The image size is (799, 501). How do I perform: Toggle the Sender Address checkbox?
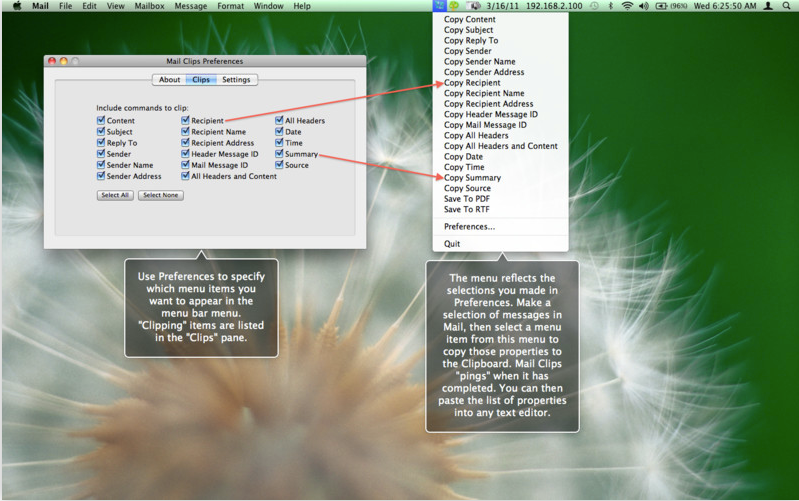point(101,176)
